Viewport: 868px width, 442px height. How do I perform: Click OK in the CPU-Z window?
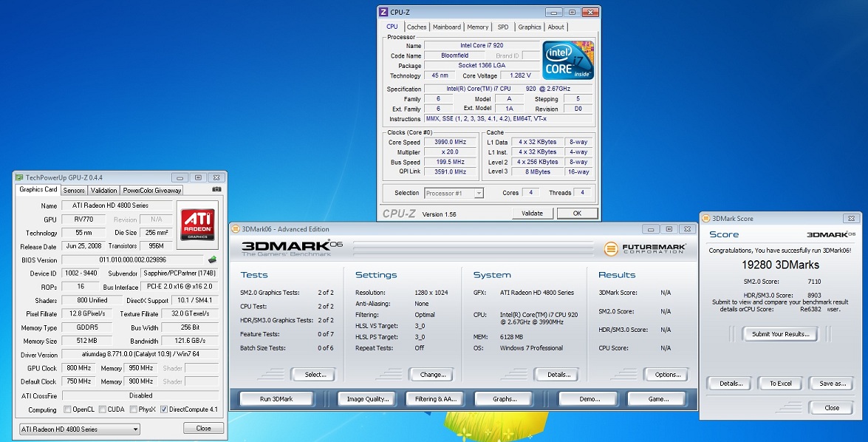pos(578,214)
